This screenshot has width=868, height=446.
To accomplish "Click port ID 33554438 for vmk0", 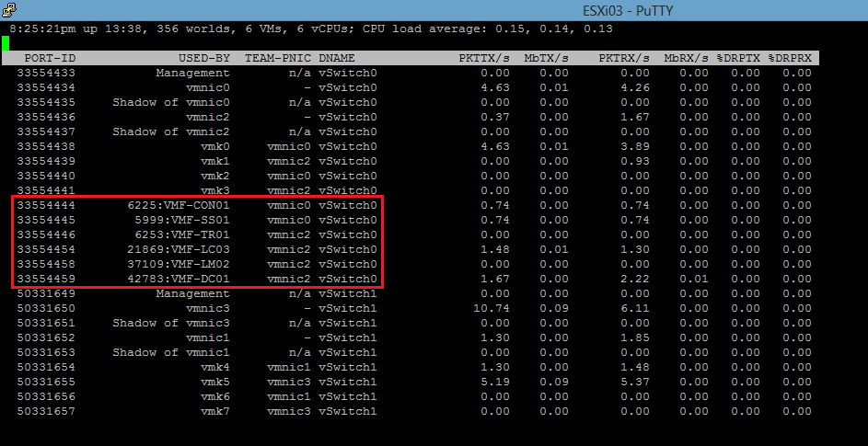I will pyautogui.click(x=46, y=146).
